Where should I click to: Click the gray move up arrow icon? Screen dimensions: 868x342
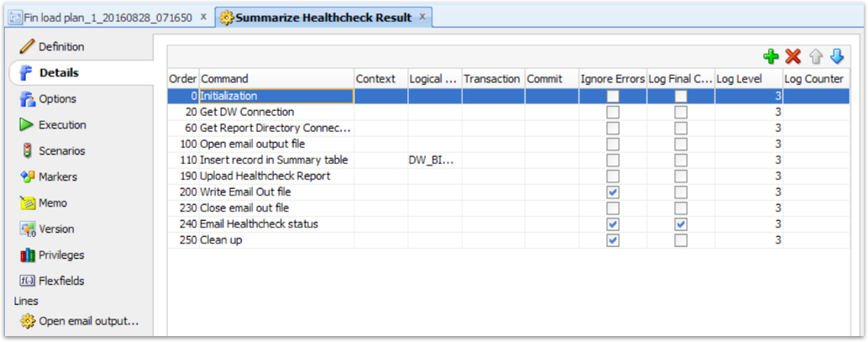click(816, 56)
